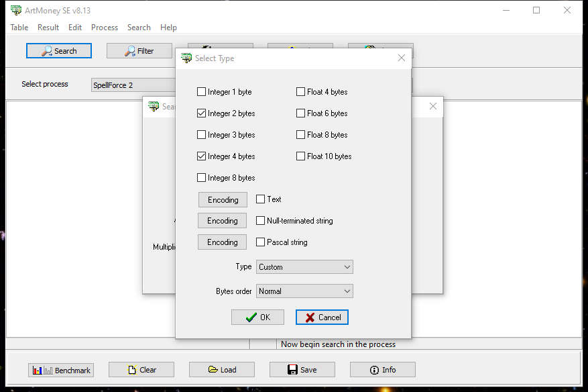This screenshot has width=588, height=392.
Task: Close the Search dialog behind
Action: pos(432,106)
